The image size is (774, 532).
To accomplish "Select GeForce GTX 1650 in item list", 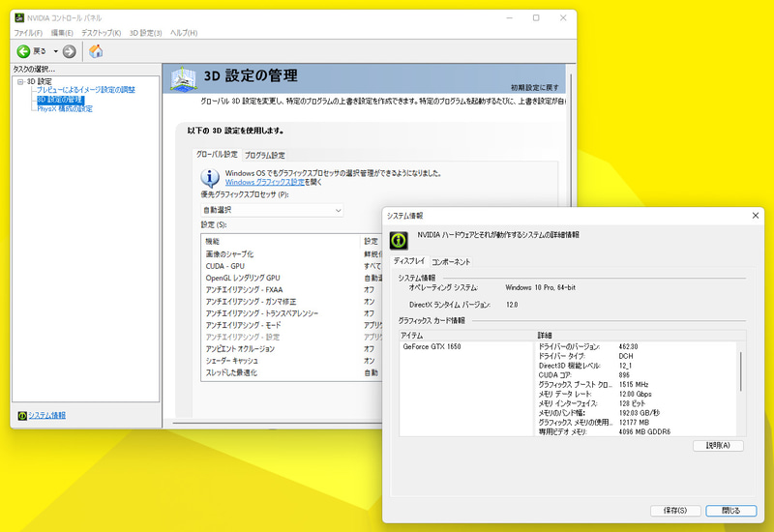I will (432, 347).
